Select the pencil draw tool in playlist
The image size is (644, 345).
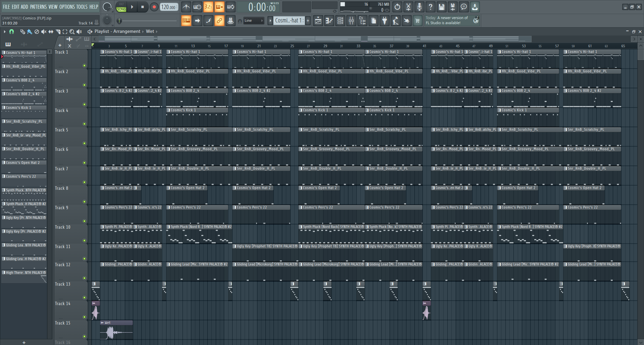pyautogui.click(x=22, y=32)
